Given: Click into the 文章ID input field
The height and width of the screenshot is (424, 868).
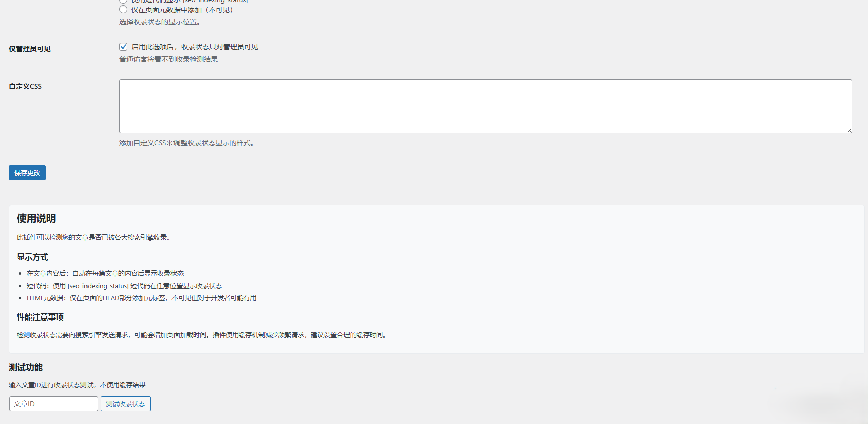Looking at the screenshot, I should tap(53, 404).
